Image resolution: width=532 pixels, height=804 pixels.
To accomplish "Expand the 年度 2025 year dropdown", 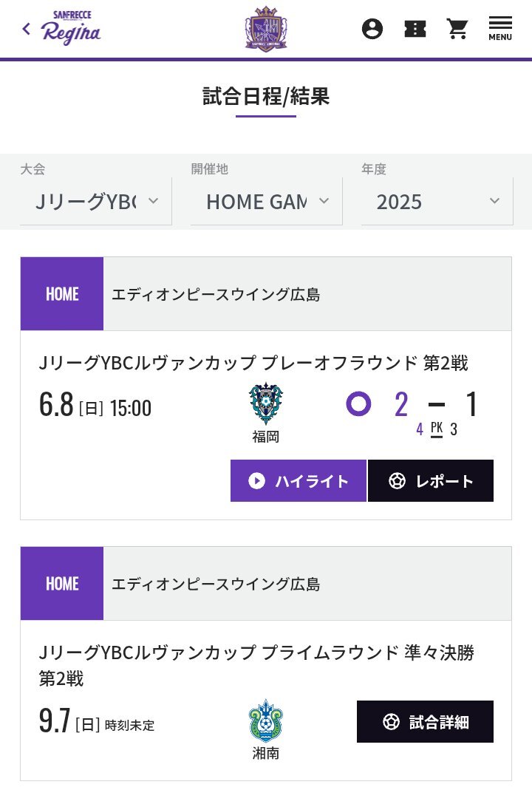I will coord(437,202).
